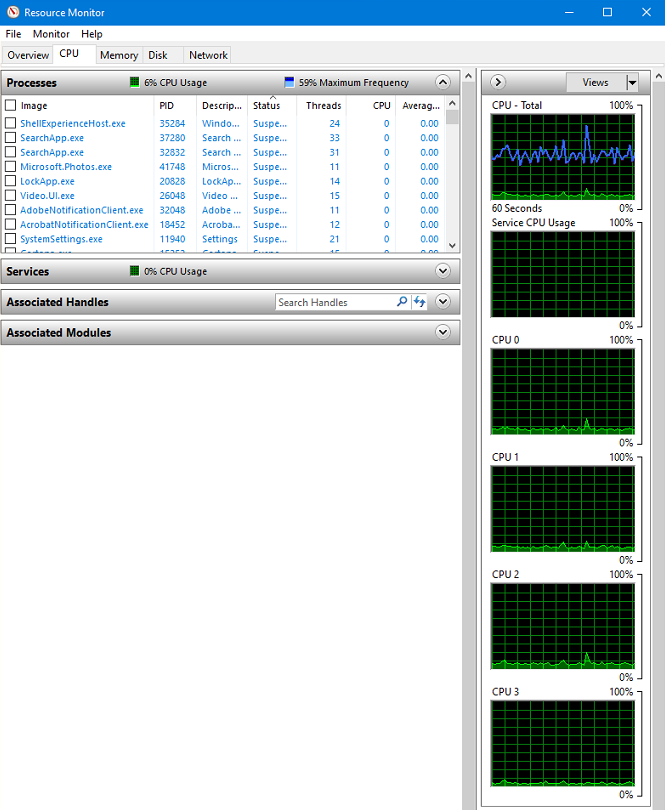The width and height of the screenshot is (665, 810).
Task: Click the process list scroll-up arrow
Action: (452, 103)
